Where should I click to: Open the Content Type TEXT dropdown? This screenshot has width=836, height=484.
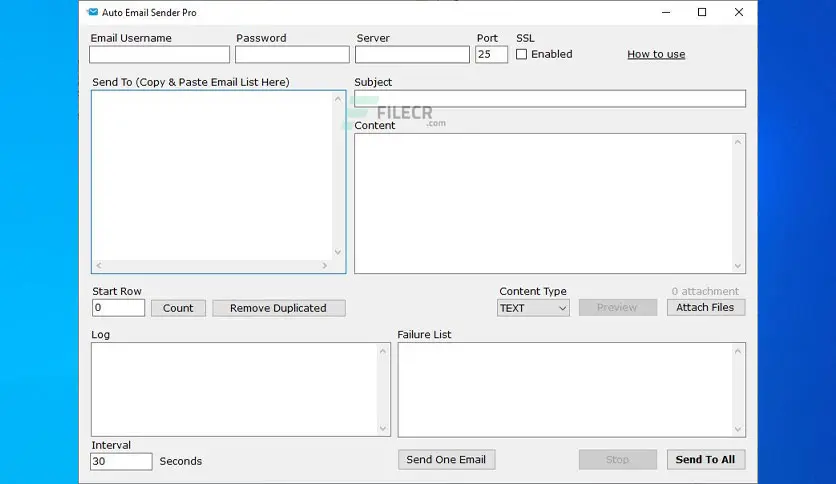(533, 308)
